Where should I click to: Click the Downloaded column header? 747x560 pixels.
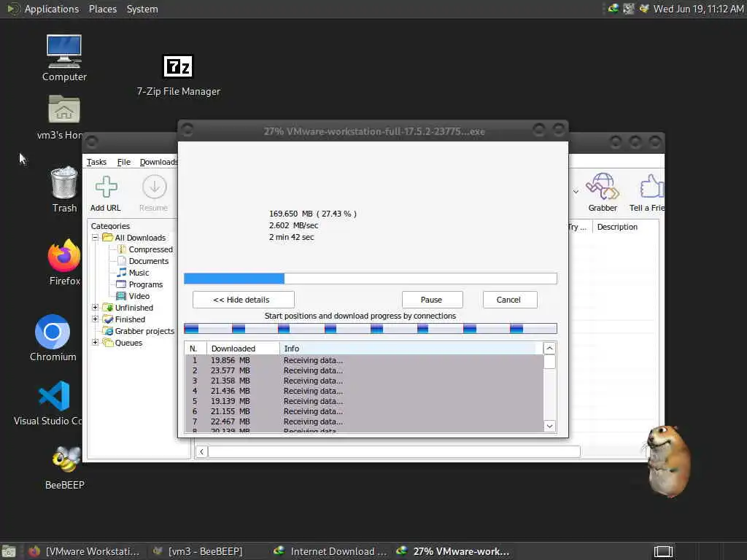pyautogui.click(x=243, y=349)
